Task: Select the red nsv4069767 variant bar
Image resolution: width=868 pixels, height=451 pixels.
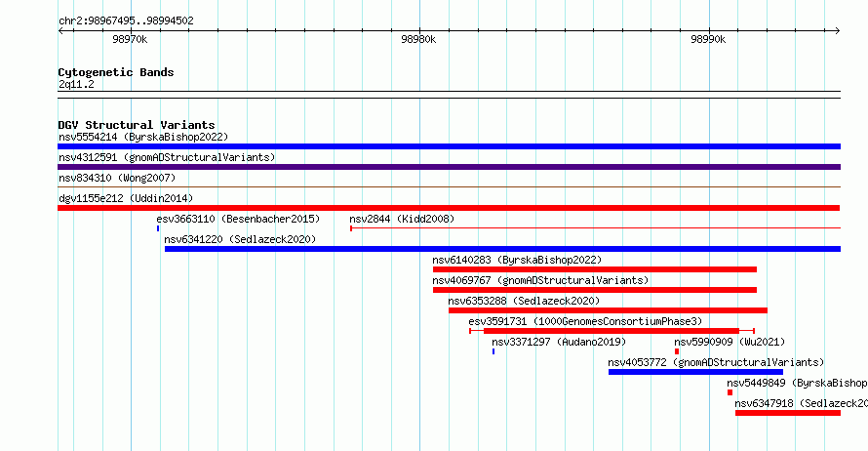Action: 595,290
